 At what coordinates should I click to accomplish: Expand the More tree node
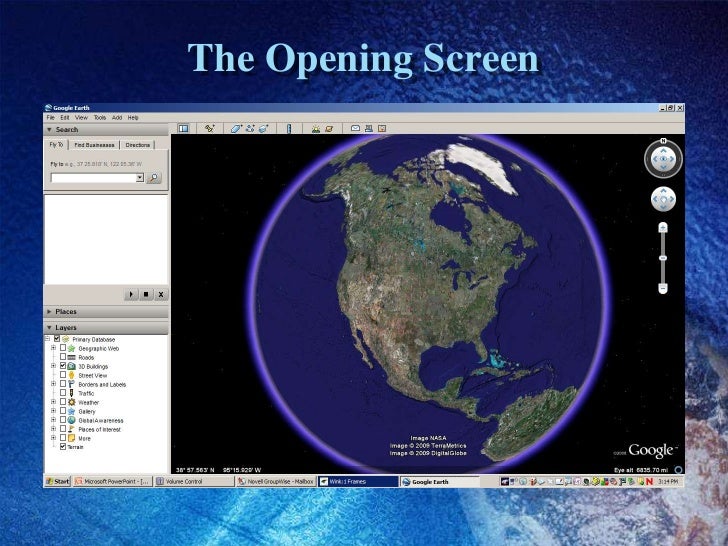tap(53, 438)
